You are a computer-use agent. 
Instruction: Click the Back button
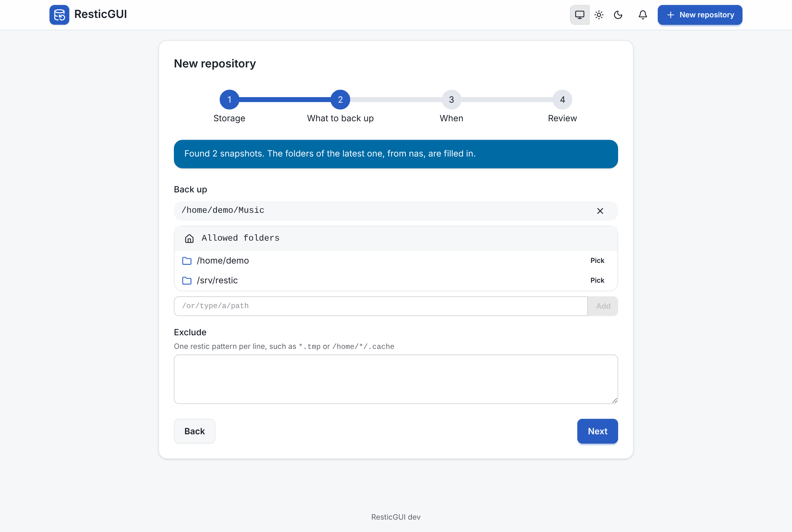pyautogui.click(x=194, y=431)
